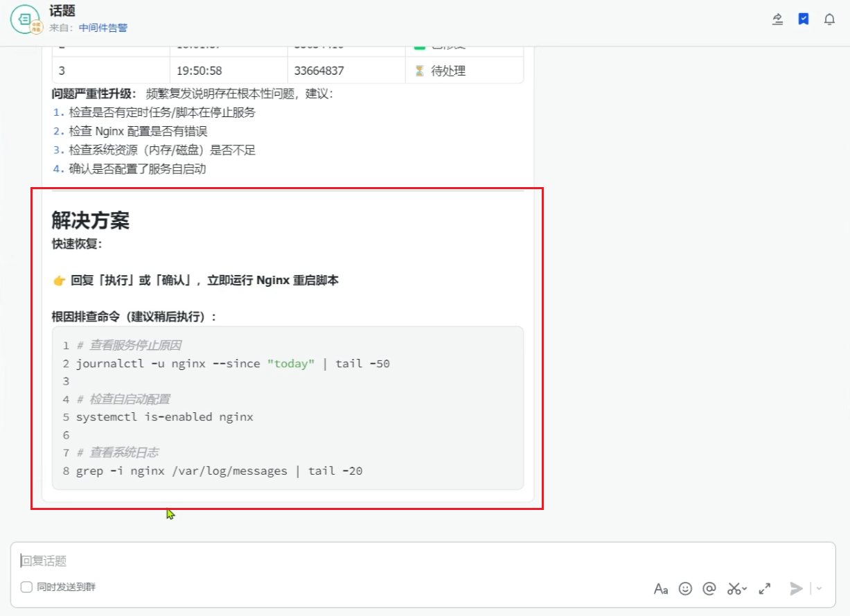Enable the 同时发送到群 checkbox

(26, 587)
